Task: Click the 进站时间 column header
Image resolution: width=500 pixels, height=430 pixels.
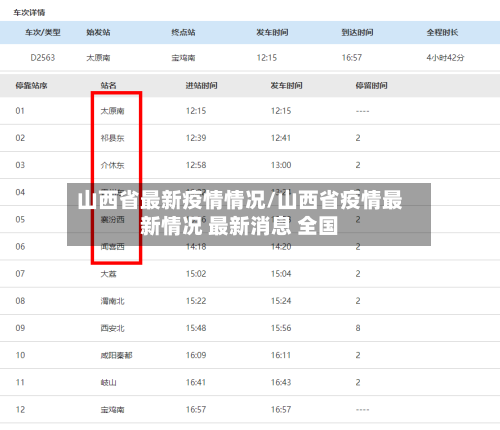Action: click(202, 86)
